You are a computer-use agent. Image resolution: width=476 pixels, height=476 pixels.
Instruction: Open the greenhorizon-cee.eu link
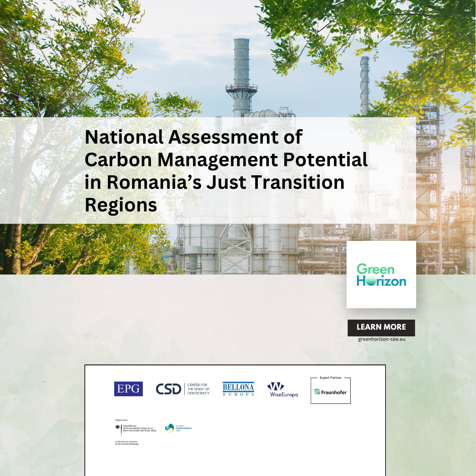pyautogui.click(x=382, y=339)
